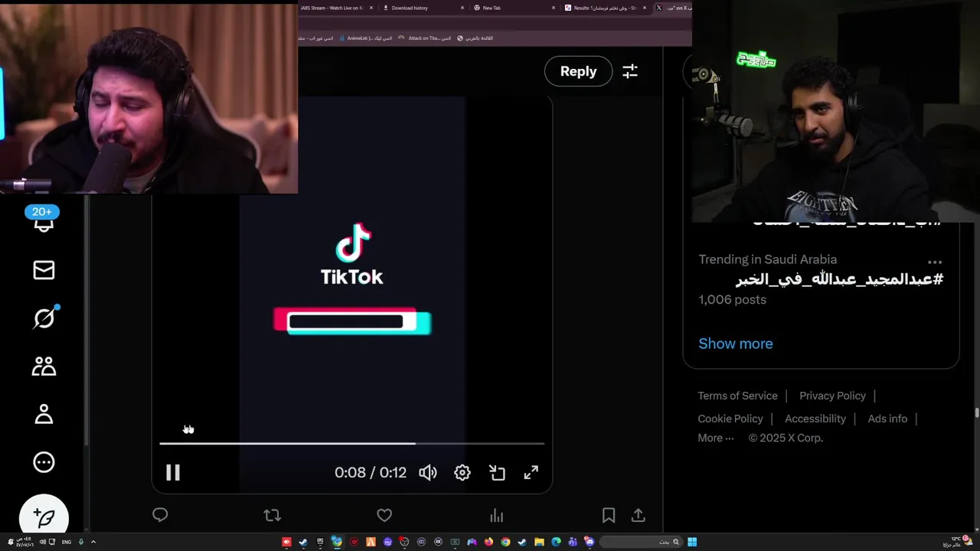Toggle the microphone tray indicator

pyautogui.click(x=81, y=542)
